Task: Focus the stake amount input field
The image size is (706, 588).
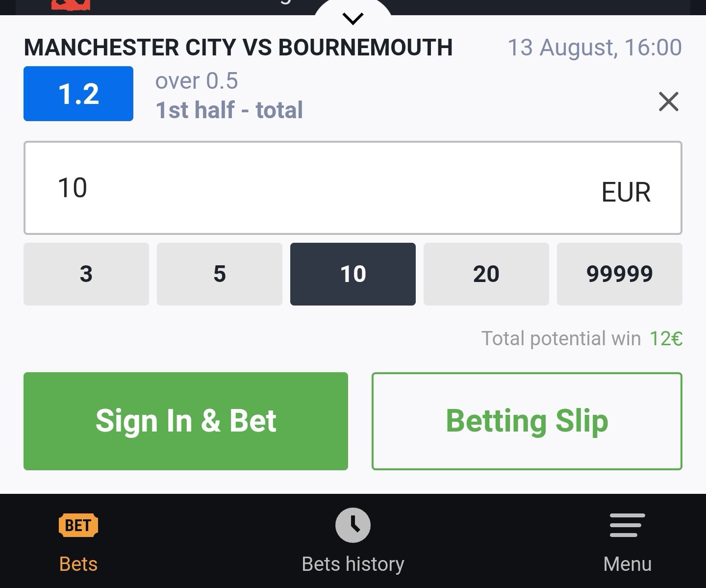Action: point(353,188)
